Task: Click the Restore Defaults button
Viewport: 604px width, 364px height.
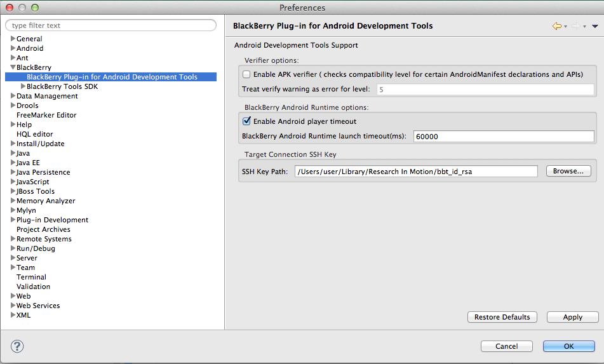Action: pyautogui.click(x=502, y=317)
